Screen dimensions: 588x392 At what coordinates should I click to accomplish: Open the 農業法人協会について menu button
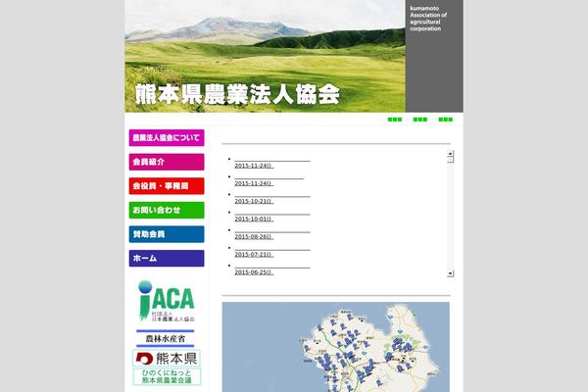(167, 137)
